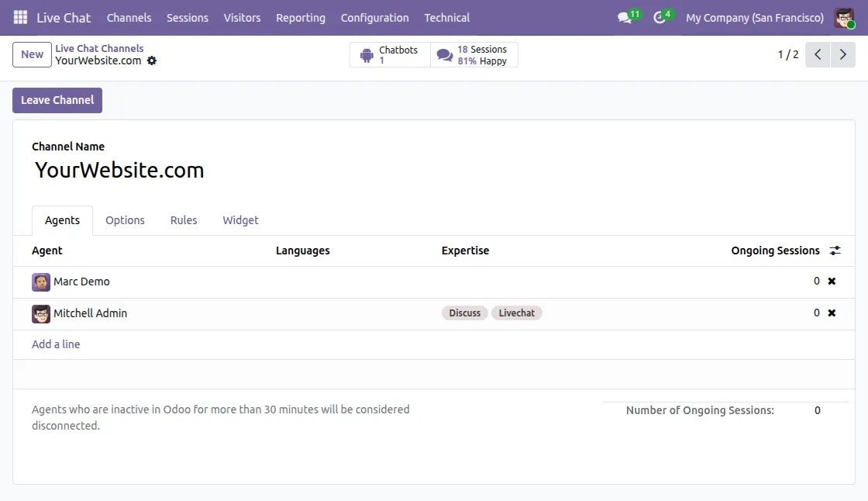Click the gear icon next to YourWebsite.com
This screenshot has width=868, height=501.
152,60
